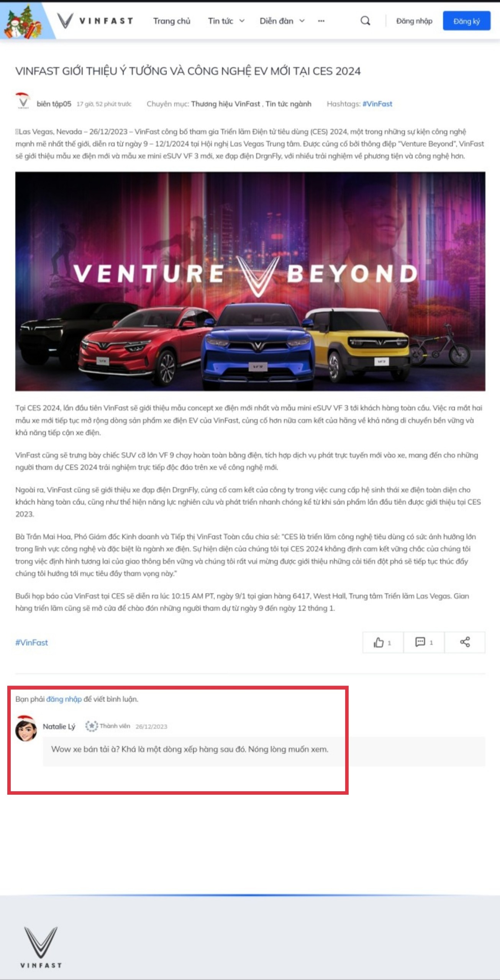Open the search magnifier icon
Screen dimensions: 500x980
[365, 21]
